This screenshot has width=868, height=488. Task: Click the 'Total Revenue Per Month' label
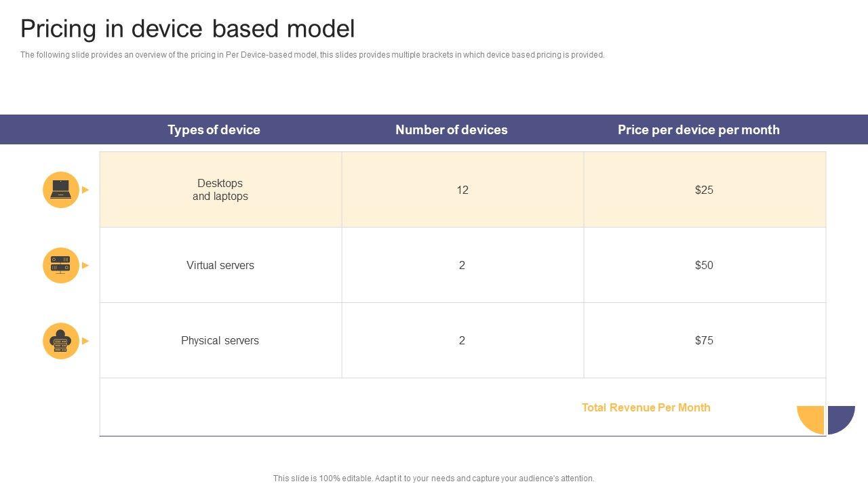tap(646, 407)
